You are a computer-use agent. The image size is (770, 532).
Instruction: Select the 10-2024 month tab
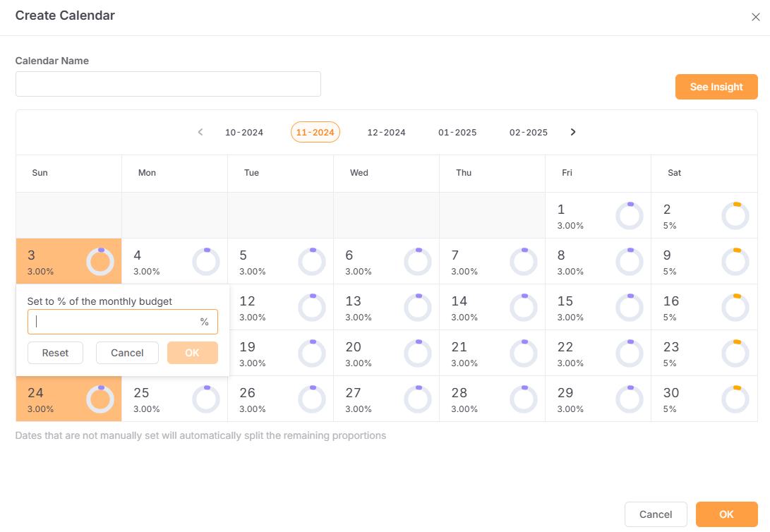click(244, 133)
